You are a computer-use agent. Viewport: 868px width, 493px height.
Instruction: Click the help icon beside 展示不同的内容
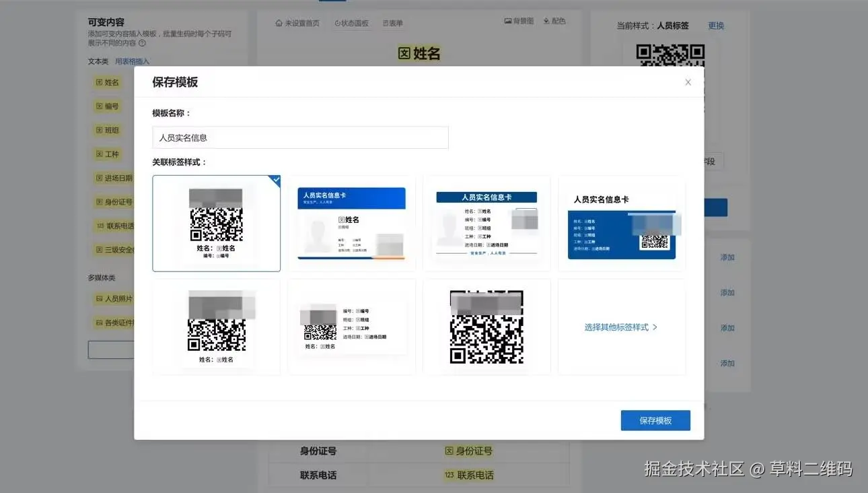[x=142, y=43]
